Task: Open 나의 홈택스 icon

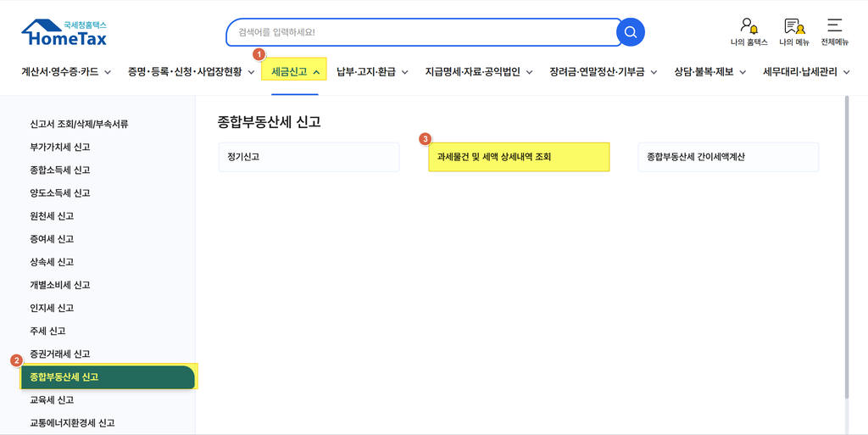Action: coord(748,31)
